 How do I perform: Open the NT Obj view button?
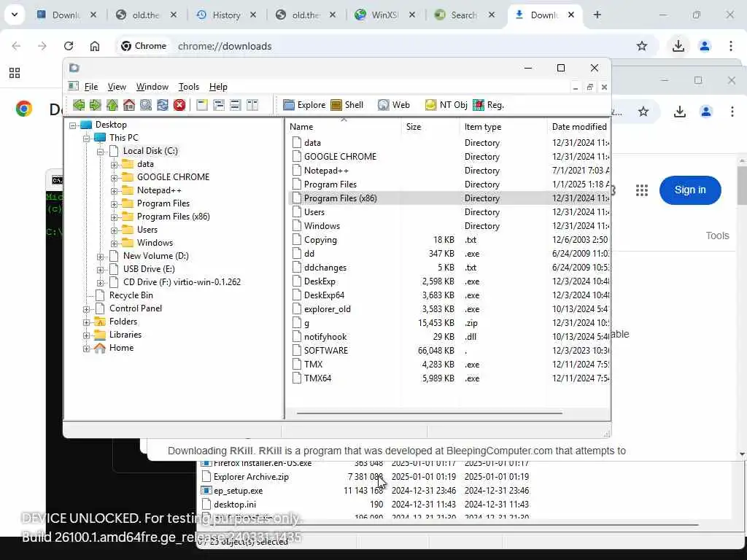(x=446, y=105)
